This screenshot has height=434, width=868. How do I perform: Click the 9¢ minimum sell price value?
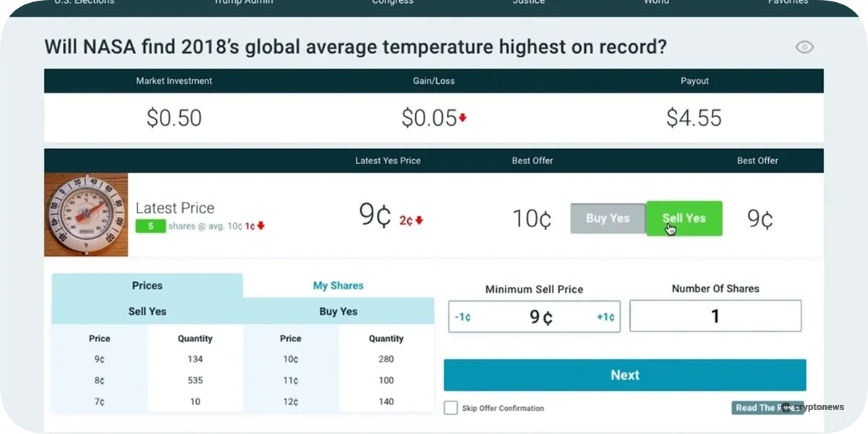point(541,318)
